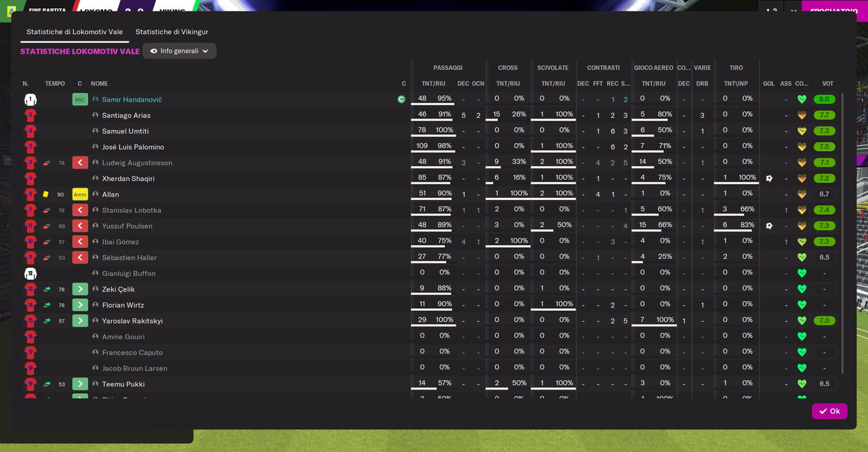
Task: Open Samir Handanovič's player profile link
Action: [x=132, y=100]
